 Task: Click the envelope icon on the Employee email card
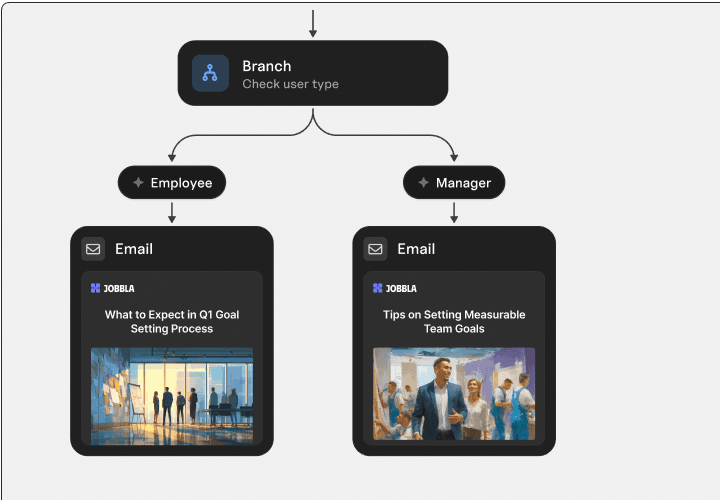93,249
